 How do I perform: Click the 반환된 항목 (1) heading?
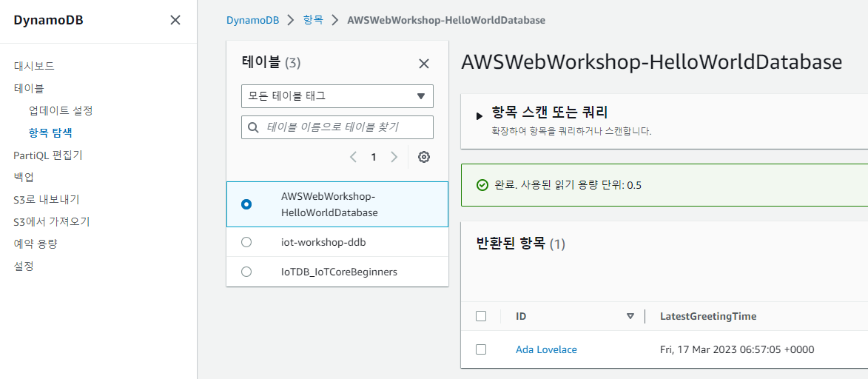click(520, 243)
